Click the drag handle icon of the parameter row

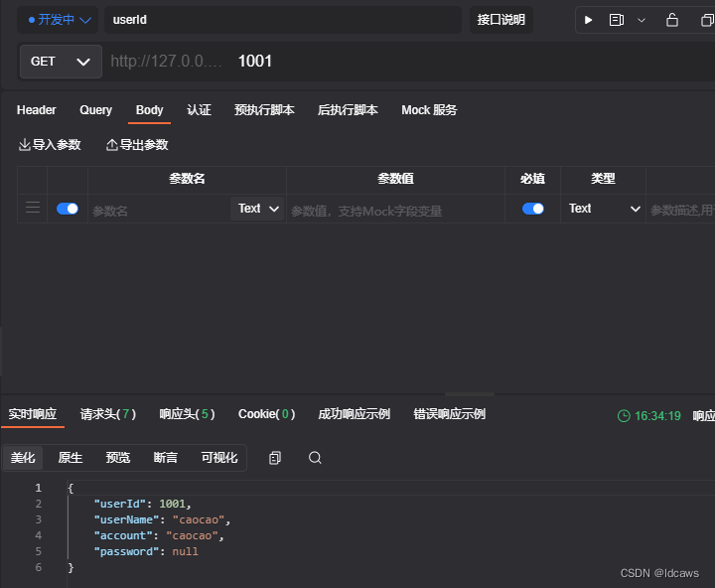[x=33, y=208]
